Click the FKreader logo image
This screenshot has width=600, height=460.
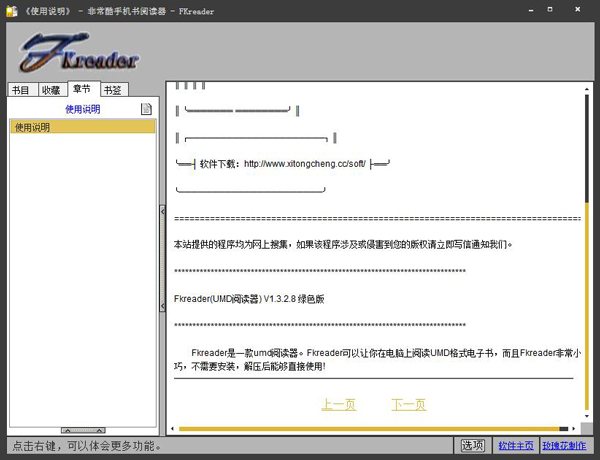pyautogui.click(x=80, y=52)
